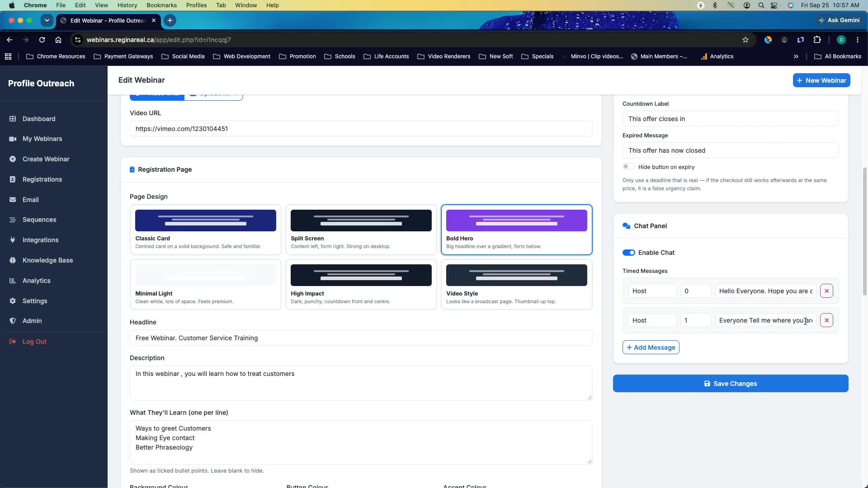The width and height of the screenshot is (868, 488).
Task: Choose Video Style page design
Action: [x=517, y=285]
